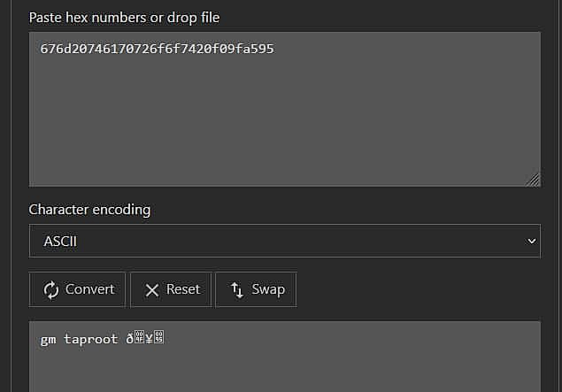Swap the input and output

(256, 289)
